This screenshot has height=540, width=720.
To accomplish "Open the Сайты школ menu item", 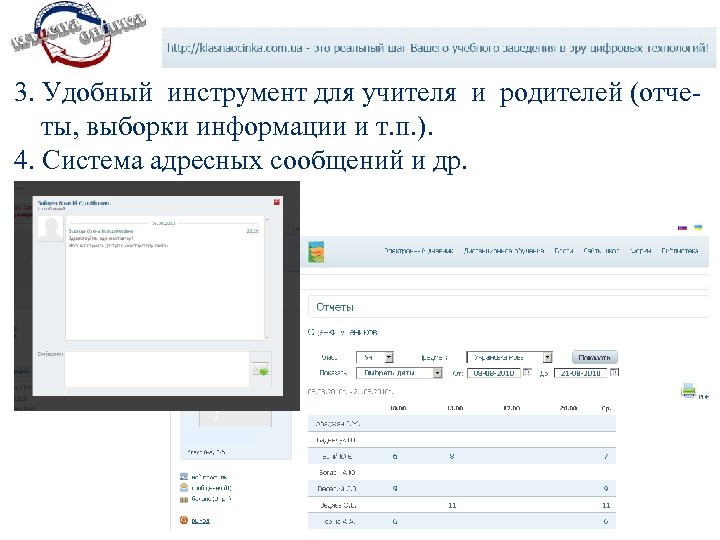I will [x=601, y=251].
